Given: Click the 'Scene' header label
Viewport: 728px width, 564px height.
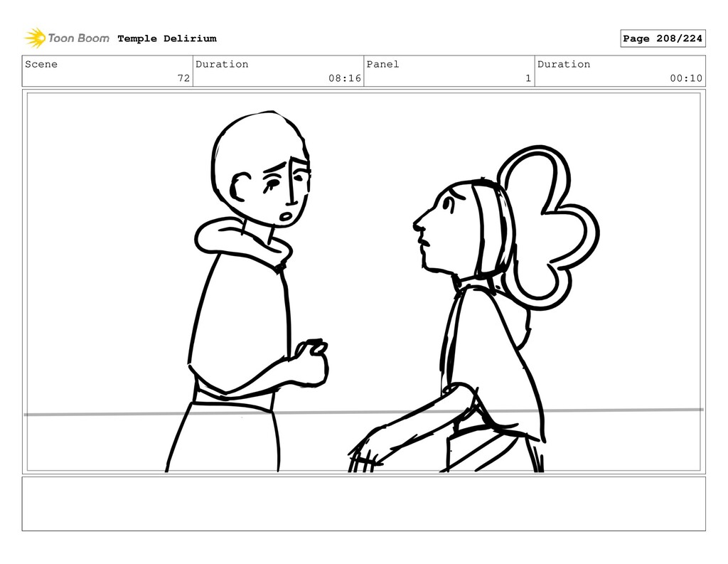Looking at the screenshot, I should click(41, 64).
